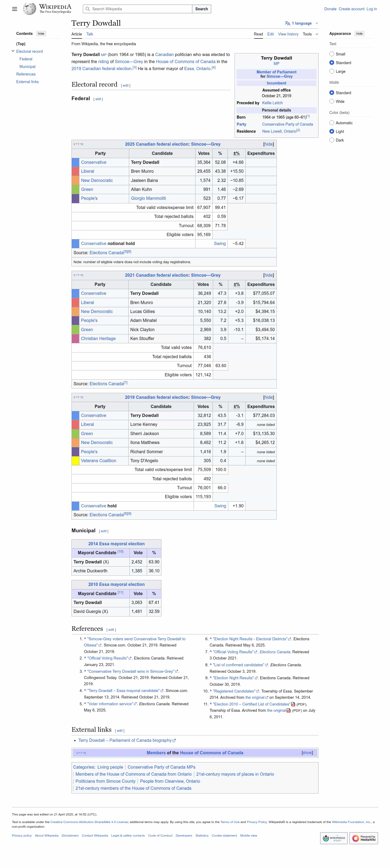390x868 pixels.
Task: Open the Tools dropdown menu
Action: pyautogui.click(x=310, y=34)
